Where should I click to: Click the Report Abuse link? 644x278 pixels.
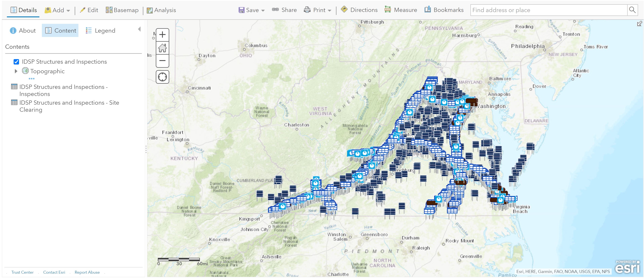coord(87,272)
